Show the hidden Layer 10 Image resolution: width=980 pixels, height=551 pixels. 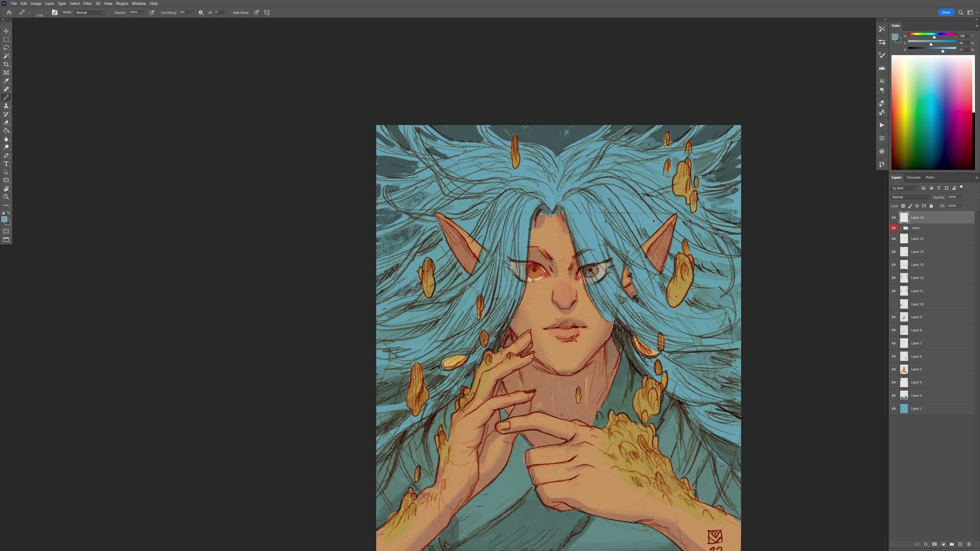point(894,304)
